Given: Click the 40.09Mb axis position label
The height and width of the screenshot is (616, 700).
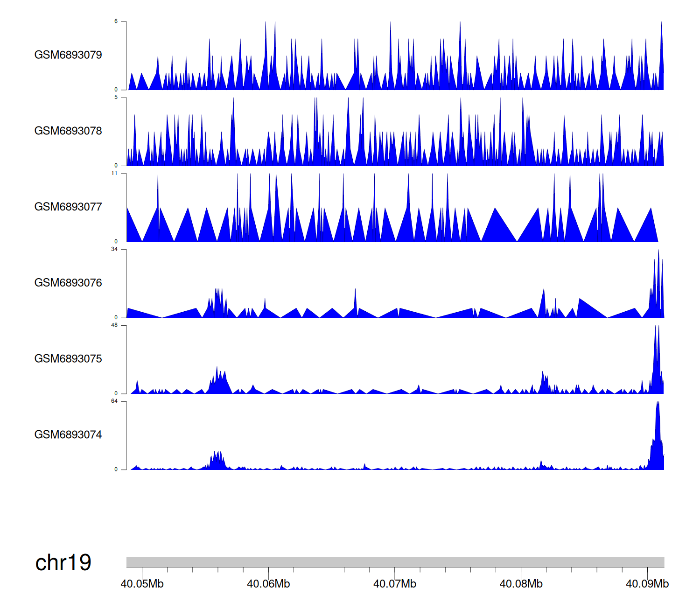Looking at the screenshot, I should (x=647, y=584).
